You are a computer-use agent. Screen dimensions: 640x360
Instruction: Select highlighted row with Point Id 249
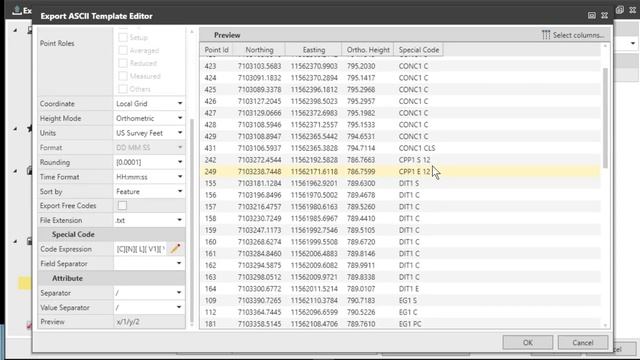pos(400,171)
